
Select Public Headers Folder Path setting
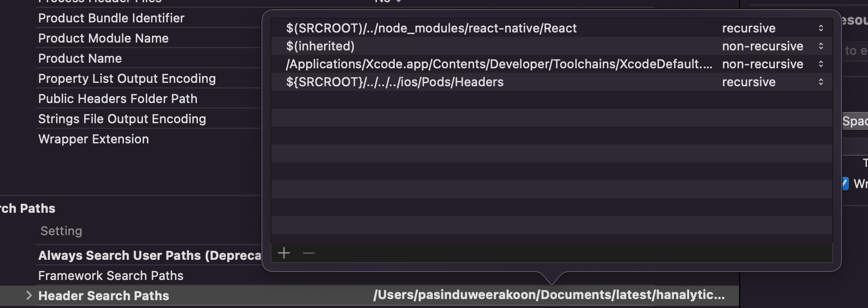tap(118, 99)
